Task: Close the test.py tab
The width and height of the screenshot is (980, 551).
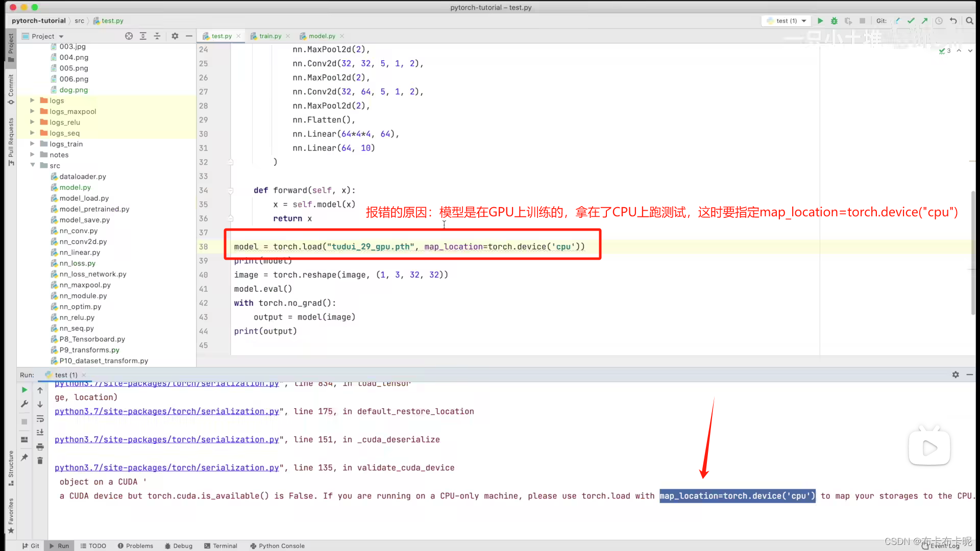Action: tap(238, 36)
